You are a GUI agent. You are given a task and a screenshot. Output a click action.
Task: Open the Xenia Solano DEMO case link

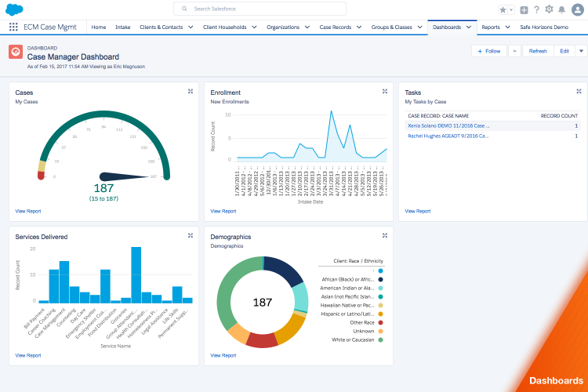pyautogui.click(x=448, y=125)
